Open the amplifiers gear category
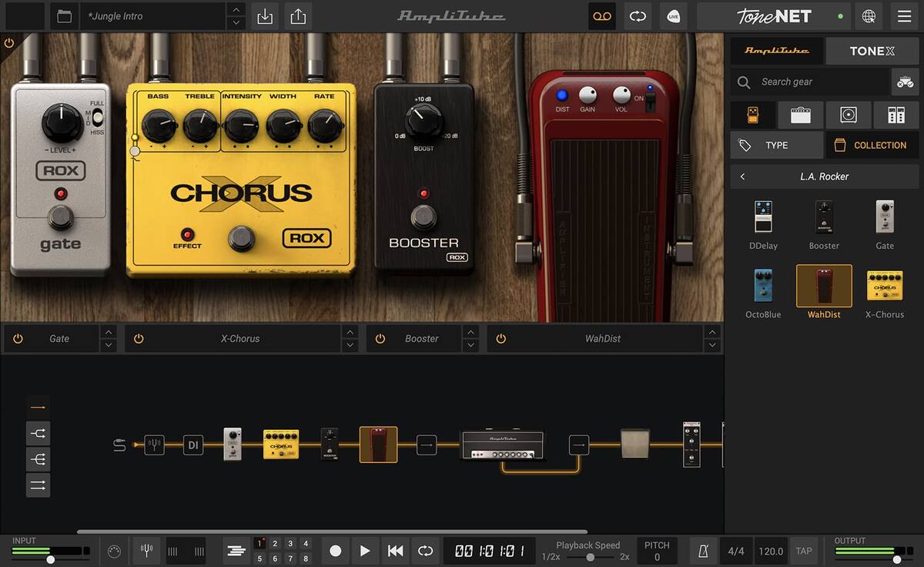 pos(801,114)
